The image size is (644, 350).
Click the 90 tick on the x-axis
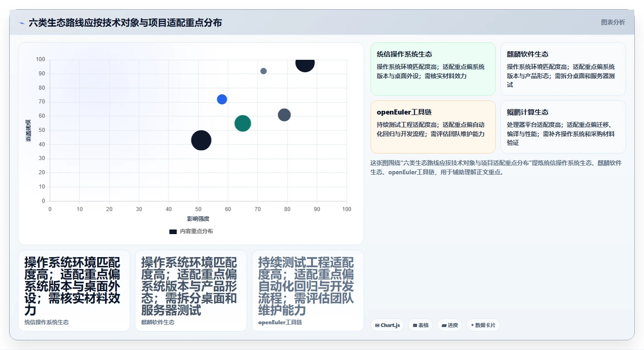coord(317,209)
